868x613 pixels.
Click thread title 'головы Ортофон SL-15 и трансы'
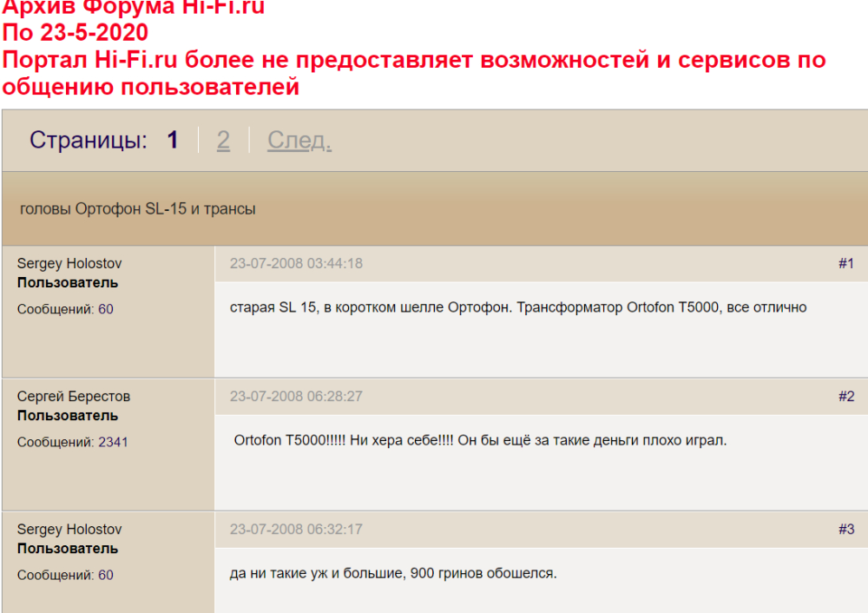click(x=137, y=209)
